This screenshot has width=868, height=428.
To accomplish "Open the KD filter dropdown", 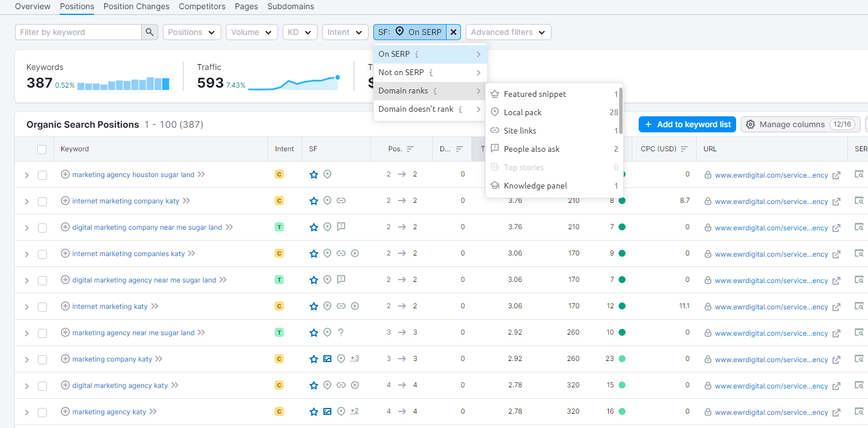I will coord(299,32).
